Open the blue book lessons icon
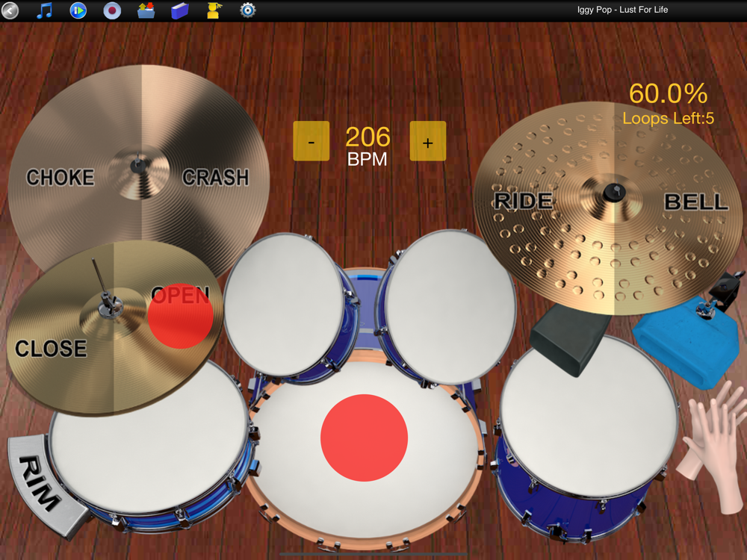The height and width of the screenshot is (560, 747). point(179,10)
